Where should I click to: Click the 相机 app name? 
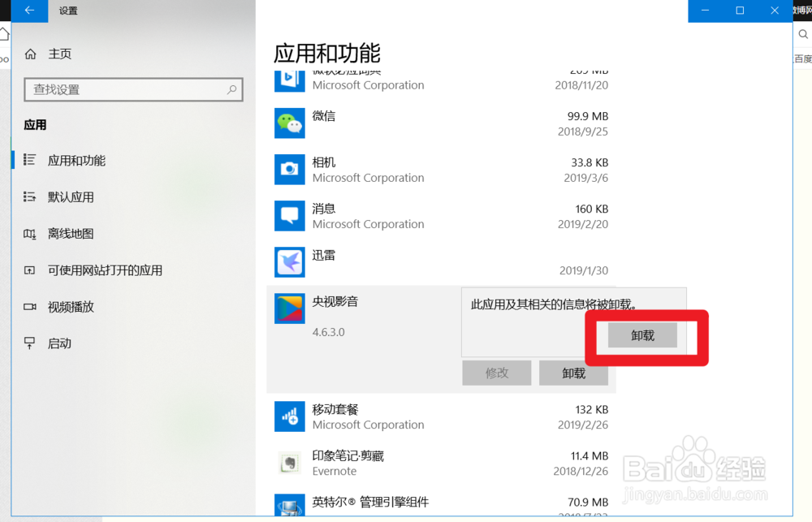click(x=324, y=162)
